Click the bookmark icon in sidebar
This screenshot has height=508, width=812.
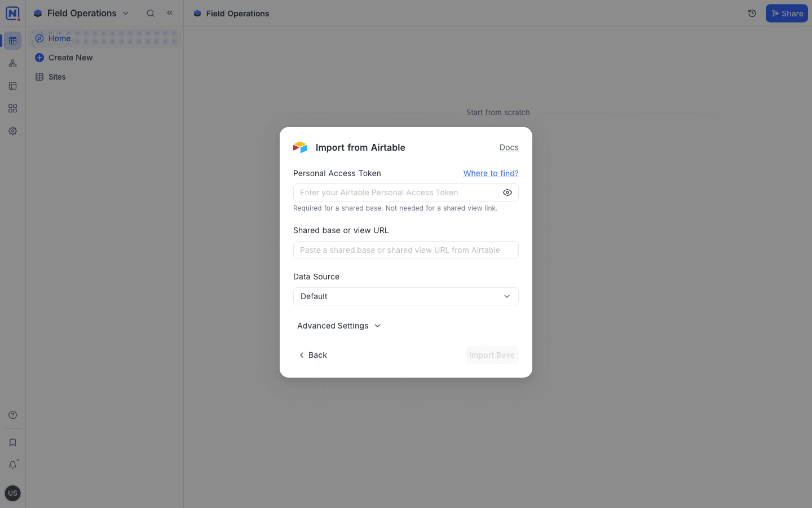pyautogui.click(x=12, y=443)
